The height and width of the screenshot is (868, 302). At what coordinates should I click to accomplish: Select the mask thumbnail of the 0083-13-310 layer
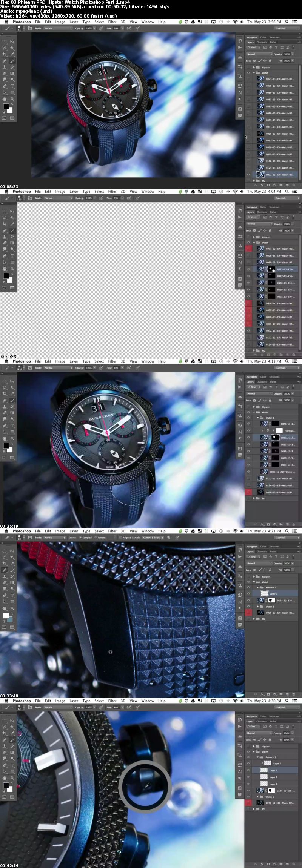point(271,269)
